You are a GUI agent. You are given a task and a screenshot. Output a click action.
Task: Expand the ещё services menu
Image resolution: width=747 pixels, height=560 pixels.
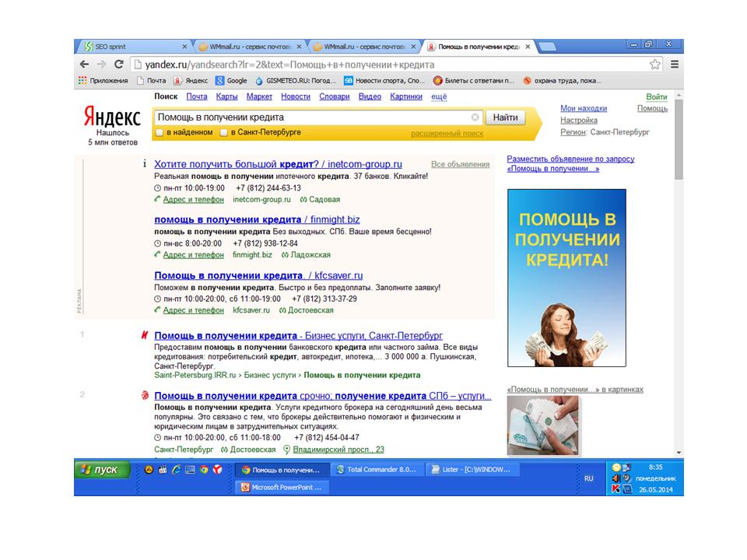pyautogui.click(x=439, y=96)
